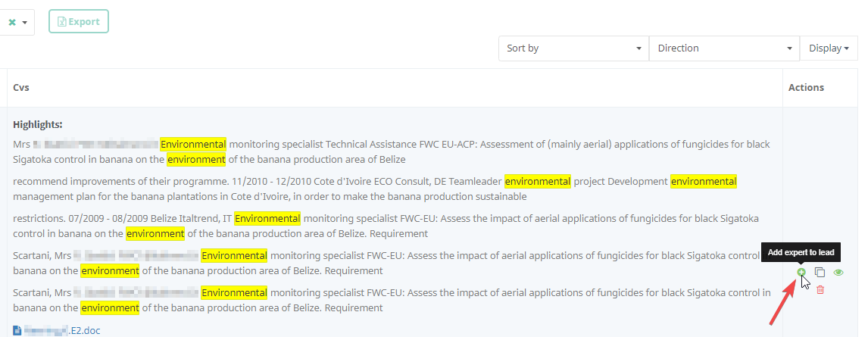Click the green Add expert to lead icon
Screen dimensions: 868x337
click(801, 273)
